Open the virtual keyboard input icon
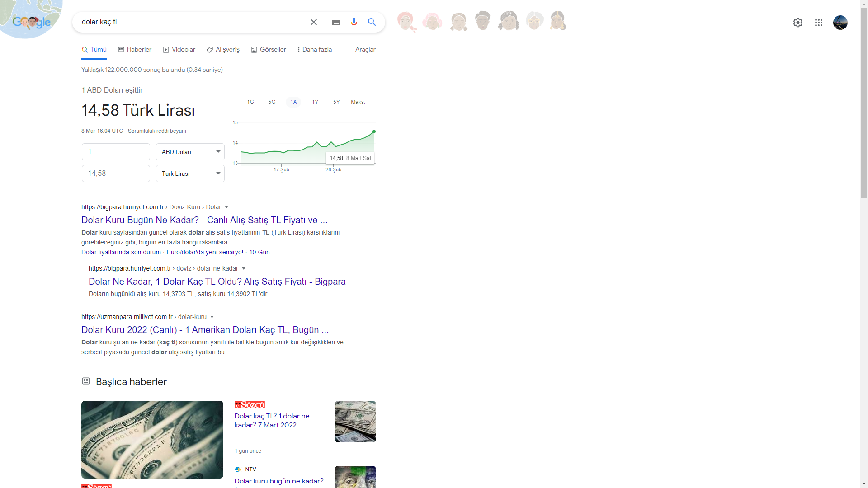868x488 pixels. pyautogui.click(x=336, y=22)
